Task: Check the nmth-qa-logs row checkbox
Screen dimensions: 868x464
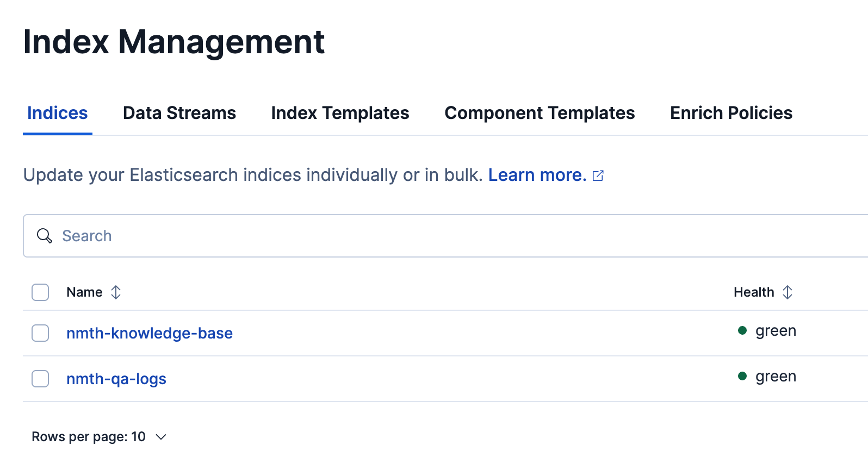Action: coord(40,379)
